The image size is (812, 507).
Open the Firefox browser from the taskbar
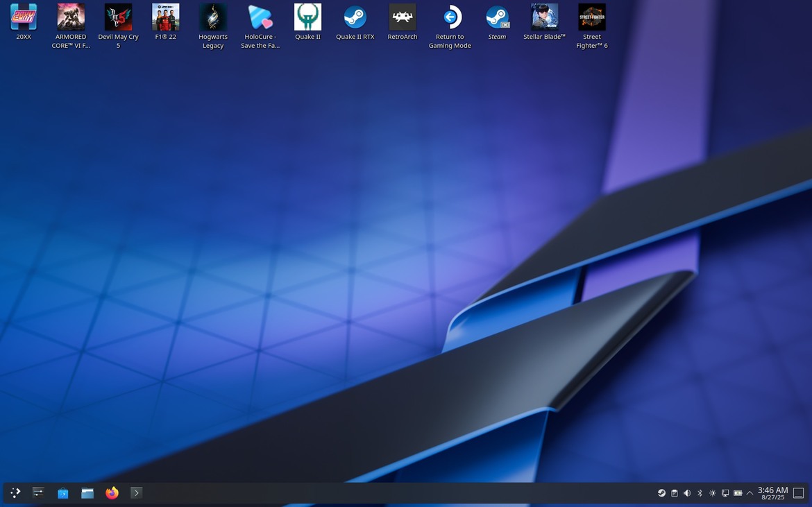112,493
